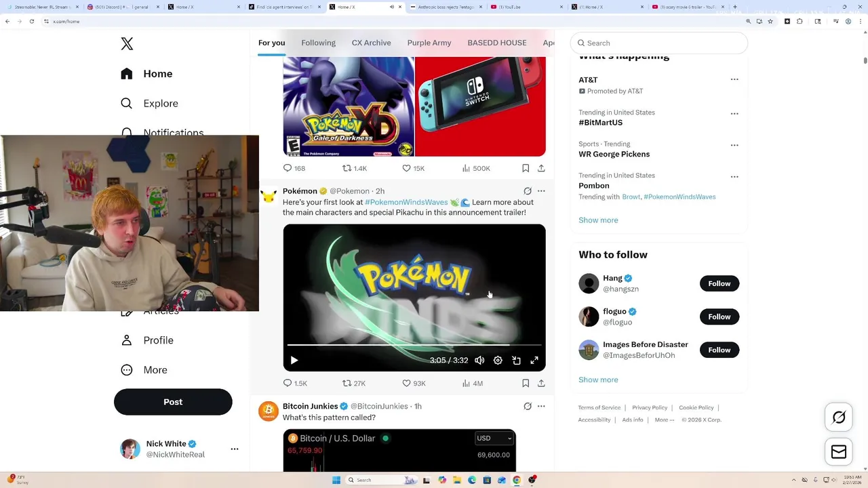
Task: Open more options for #BitMartUS trend
Action: point(734,113)
